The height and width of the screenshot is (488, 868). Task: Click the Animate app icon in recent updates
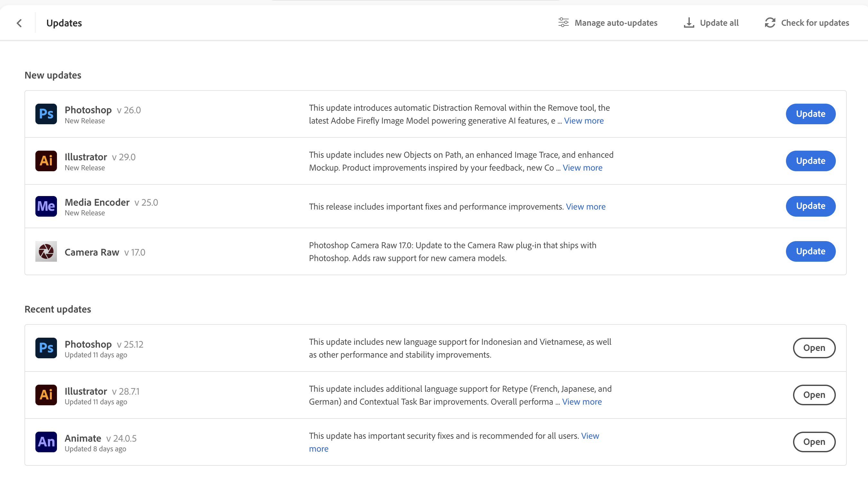(x=47, y=441)
